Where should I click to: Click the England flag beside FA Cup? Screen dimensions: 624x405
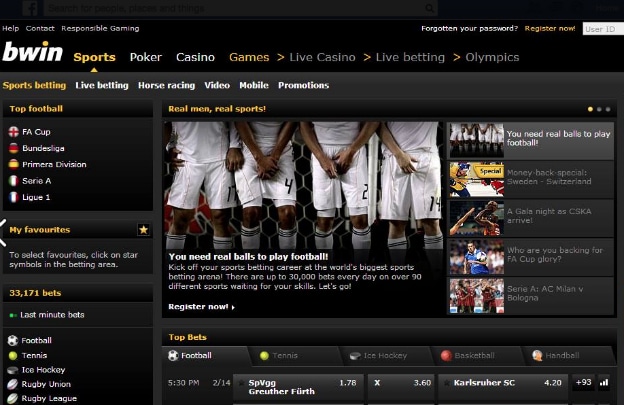coord(14,132)
